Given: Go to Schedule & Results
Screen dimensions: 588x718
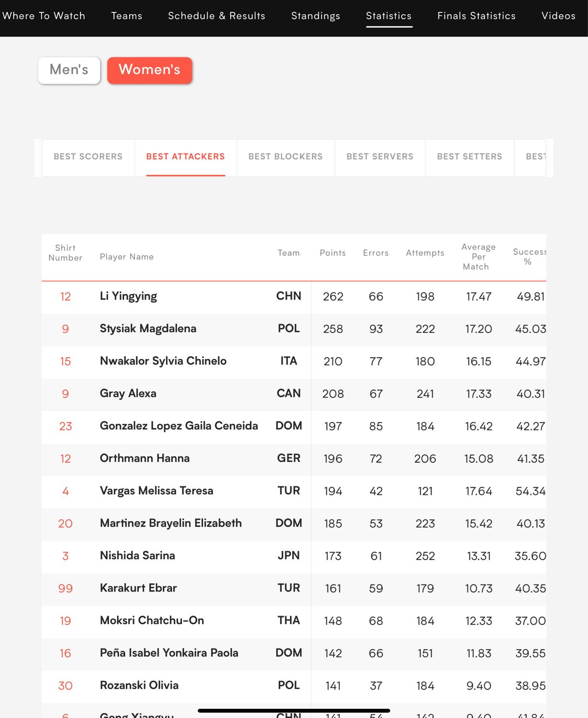Looking at the screenshot, I should tap(217, 16).
